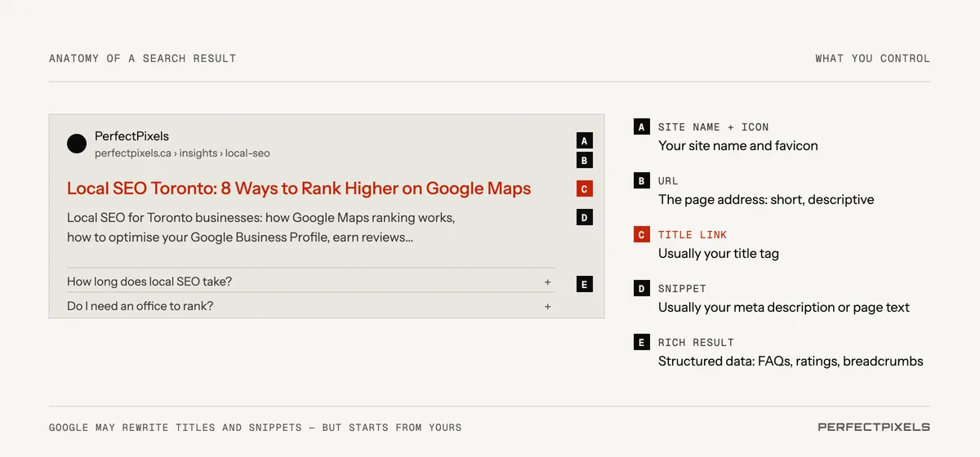Click the red 'TITLE LINK' legend heading
Screen dimensions: 980x457
693,235
